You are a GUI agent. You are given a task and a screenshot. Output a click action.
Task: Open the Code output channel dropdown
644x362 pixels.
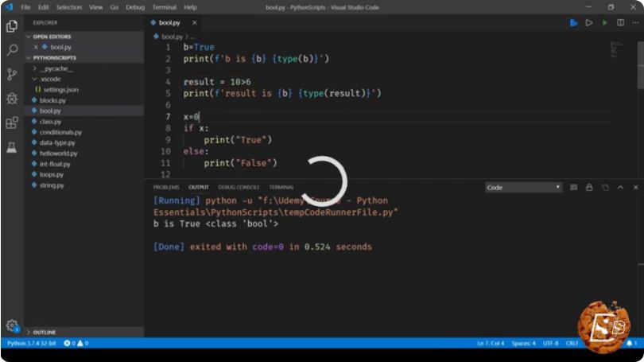523,188
